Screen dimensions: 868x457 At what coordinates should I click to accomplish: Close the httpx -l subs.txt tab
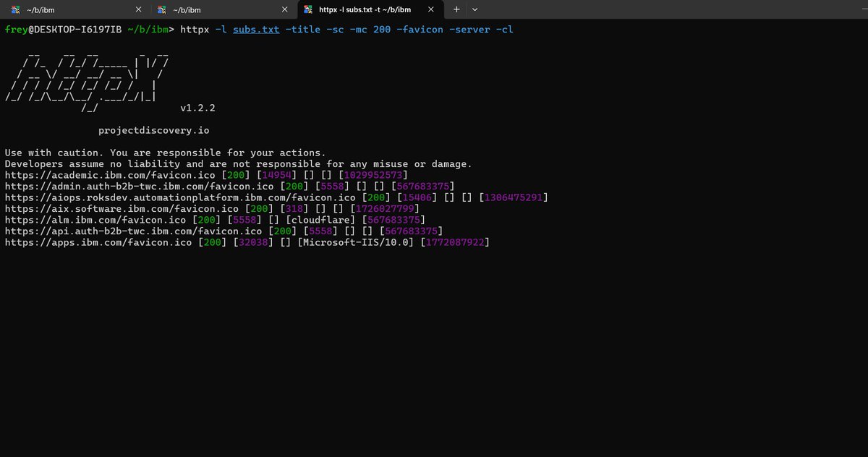[432, 9]
